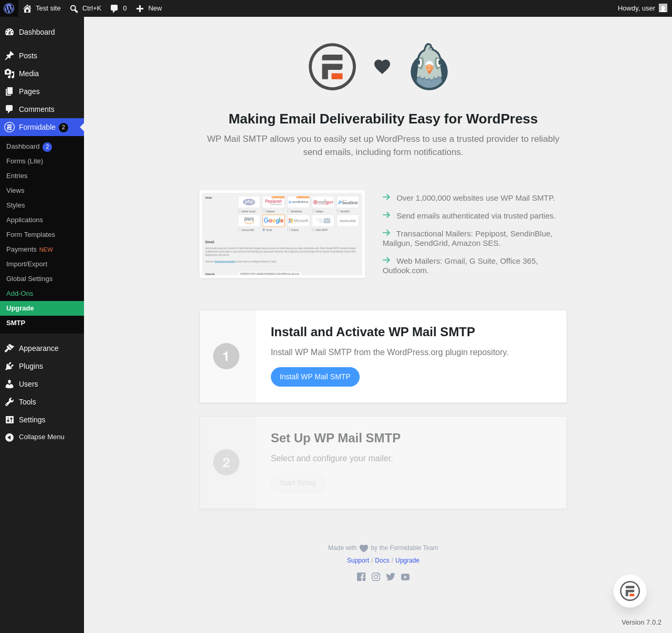Click 'Set Up WP Mail SMTP' heading
This screenshot has height=633, width=672.
pyautogui.click(x=335, y=438)
